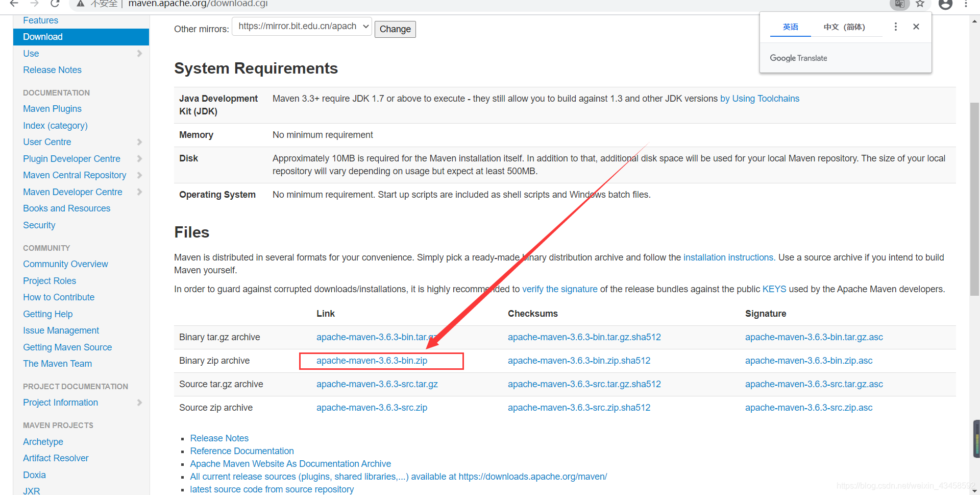This screenshot has height=495, width=980.
Task: Open Release Notes in the sidebar
Action: [x=52, y=70]
